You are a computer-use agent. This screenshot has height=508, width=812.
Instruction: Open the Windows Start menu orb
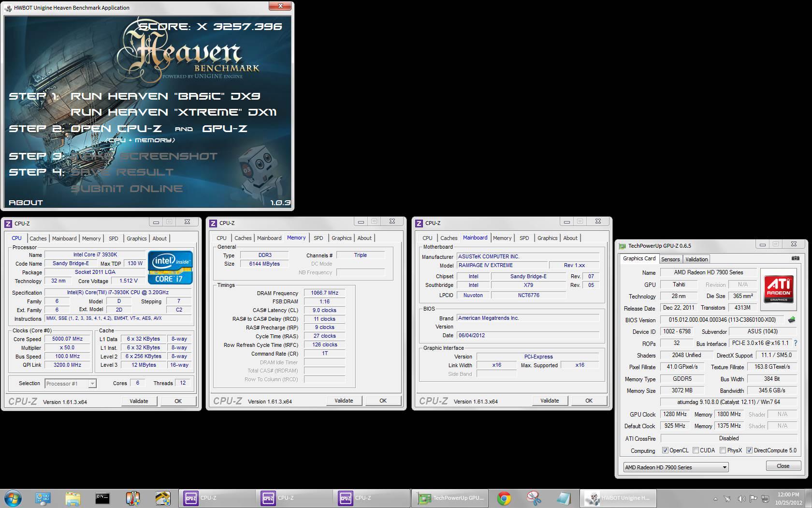coord(13,498)
